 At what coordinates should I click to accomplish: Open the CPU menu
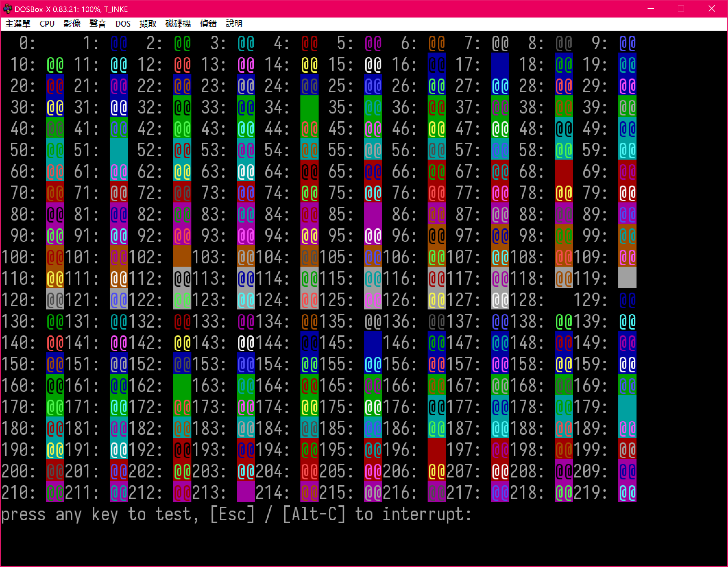[47, 24]
